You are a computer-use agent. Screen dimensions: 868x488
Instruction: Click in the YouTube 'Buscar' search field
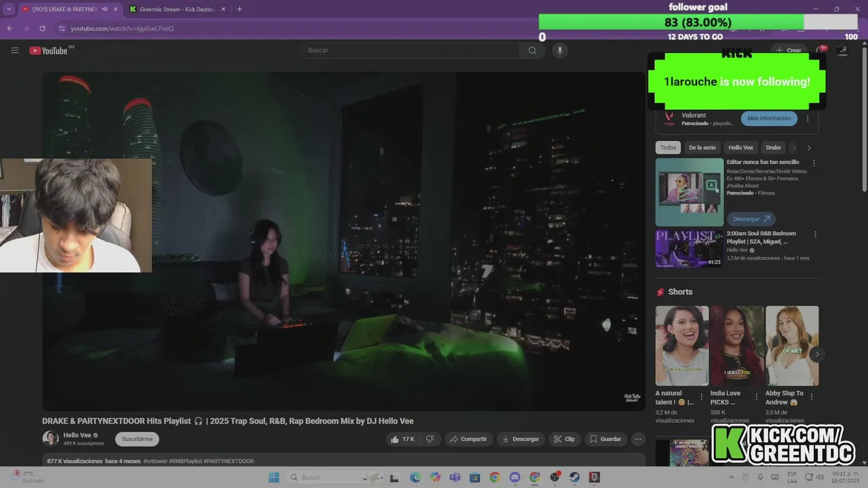(410, 50)
